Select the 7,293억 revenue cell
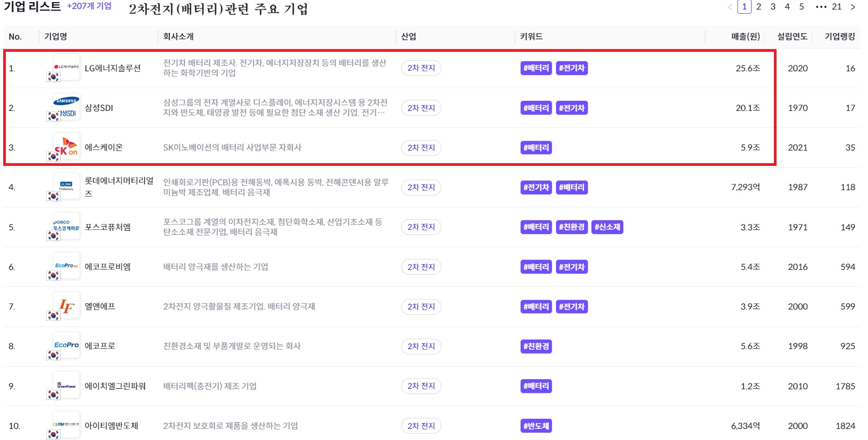This screenshot has width=868, height=440. point(745,187)
